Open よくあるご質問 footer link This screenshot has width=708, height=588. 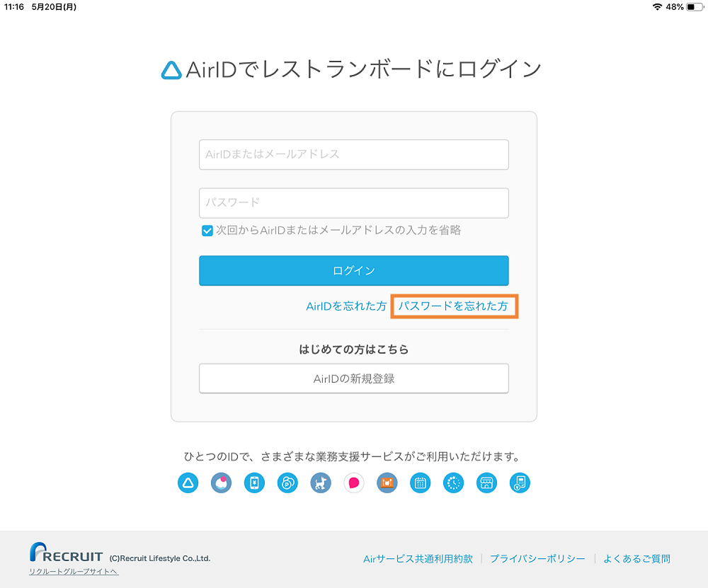click(636, 559)
